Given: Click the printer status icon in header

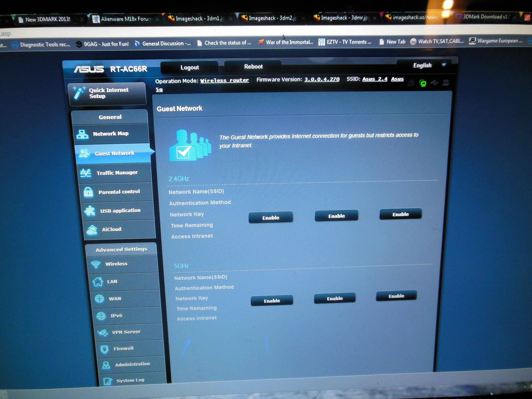Looking at the screenshot, I should [x=446, y=83].
